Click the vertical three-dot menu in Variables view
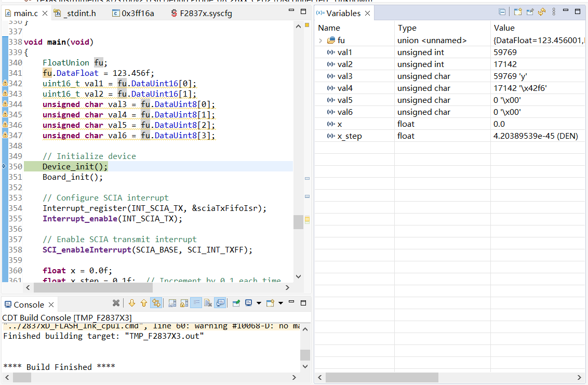 554,12
